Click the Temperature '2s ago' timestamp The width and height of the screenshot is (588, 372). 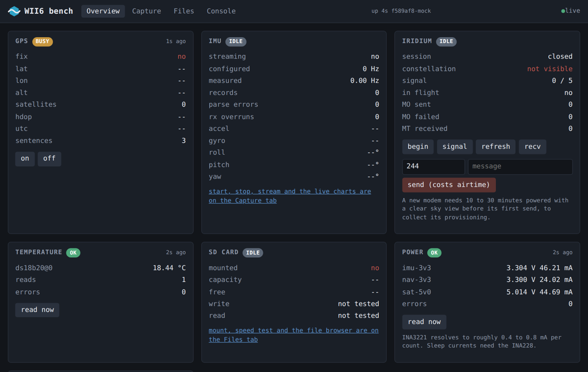(x=176, y=253)
